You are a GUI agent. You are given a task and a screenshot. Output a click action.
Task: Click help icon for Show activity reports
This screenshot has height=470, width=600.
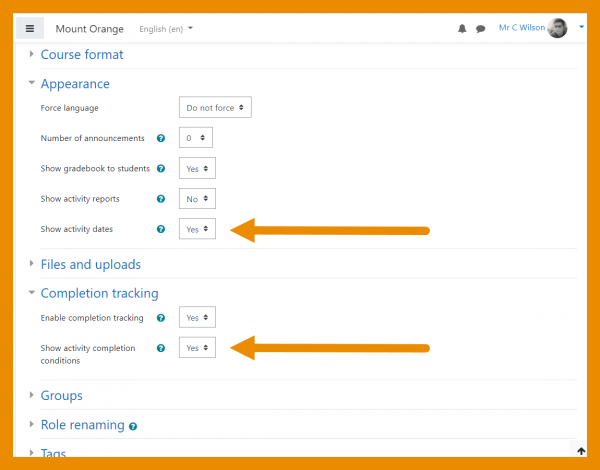tap(161, 199)
